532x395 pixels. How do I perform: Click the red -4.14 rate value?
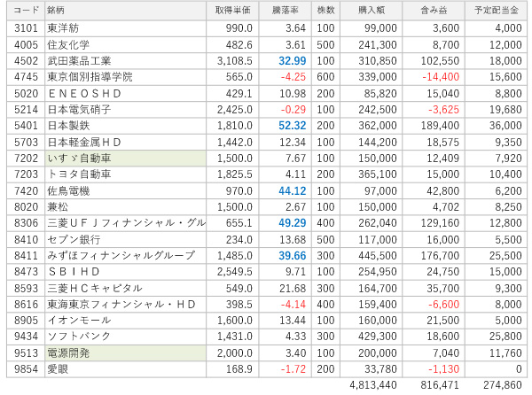coord(293,305)
